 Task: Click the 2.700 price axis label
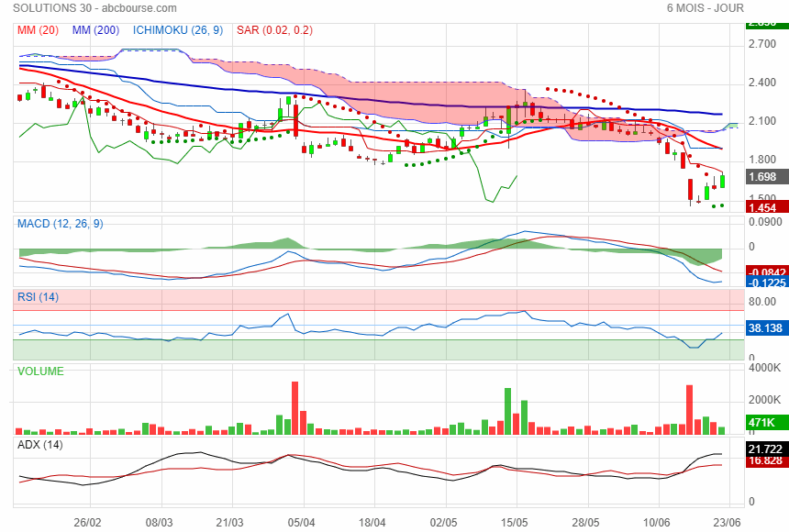point(762,44)
